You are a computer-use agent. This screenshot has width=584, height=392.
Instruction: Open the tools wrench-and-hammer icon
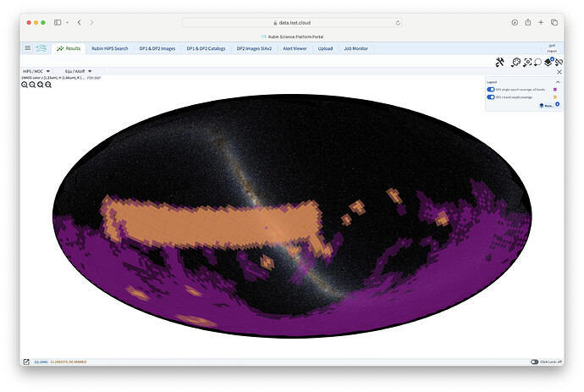point(500,62)
